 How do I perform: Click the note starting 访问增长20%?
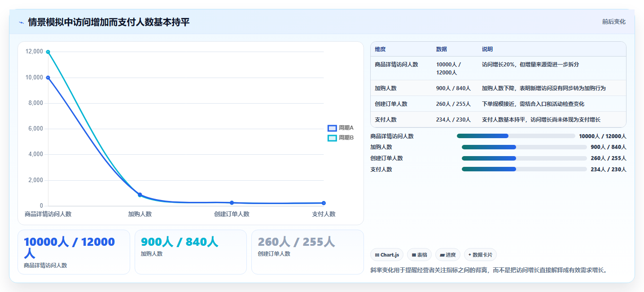click(x=530, y=65)
